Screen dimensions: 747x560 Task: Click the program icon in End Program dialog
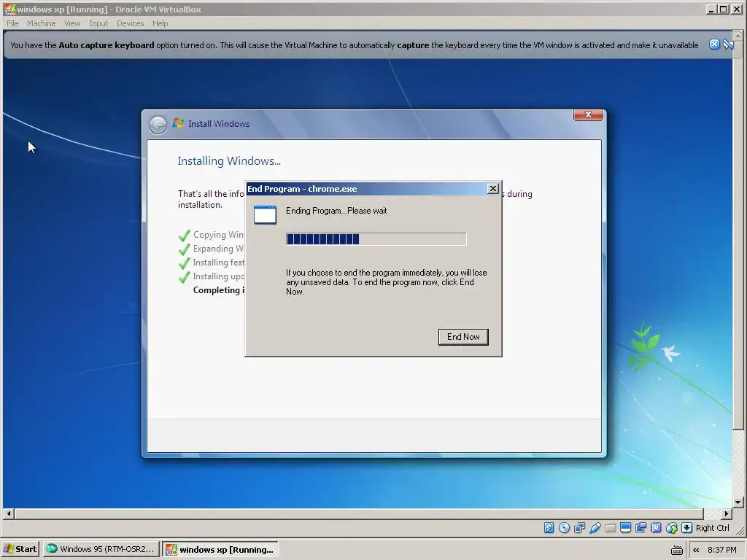pyautogui.click(x=265, y=214)
